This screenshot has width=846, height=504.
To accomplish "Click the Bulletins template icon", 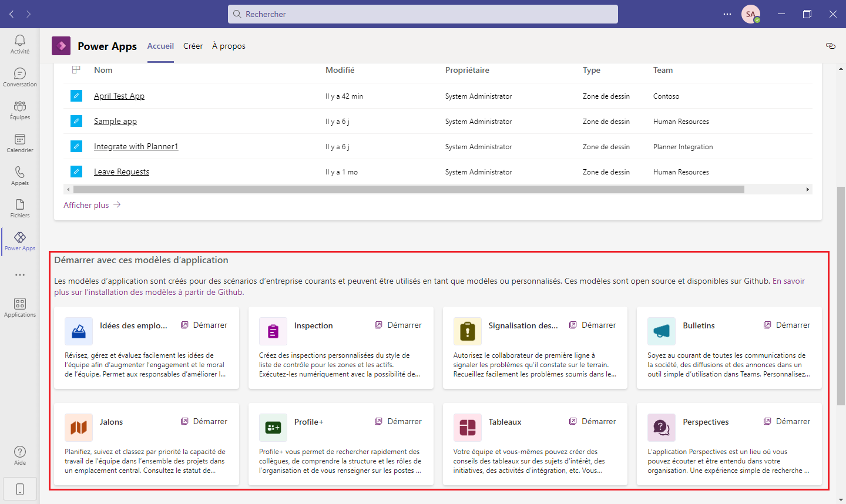I will 662,331.
